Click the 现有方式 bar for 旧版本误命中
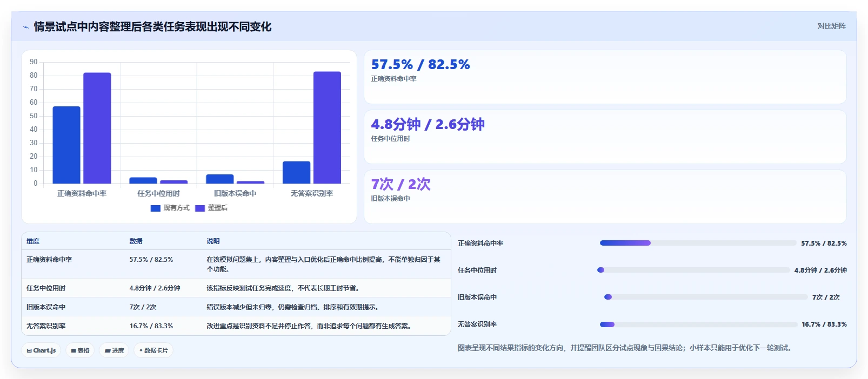 click(x=220, y=179)
